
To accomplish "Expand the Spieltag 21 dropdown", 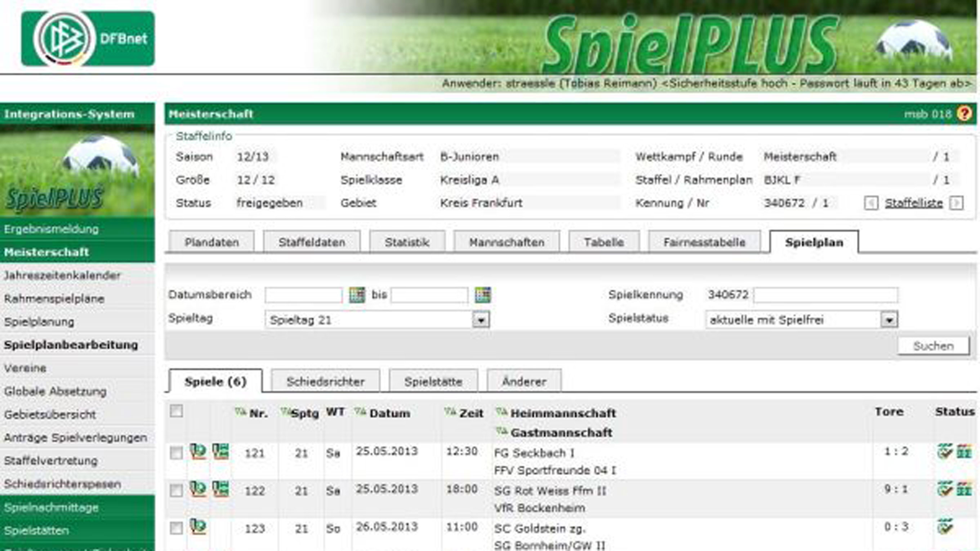I will tap(481, 320).
